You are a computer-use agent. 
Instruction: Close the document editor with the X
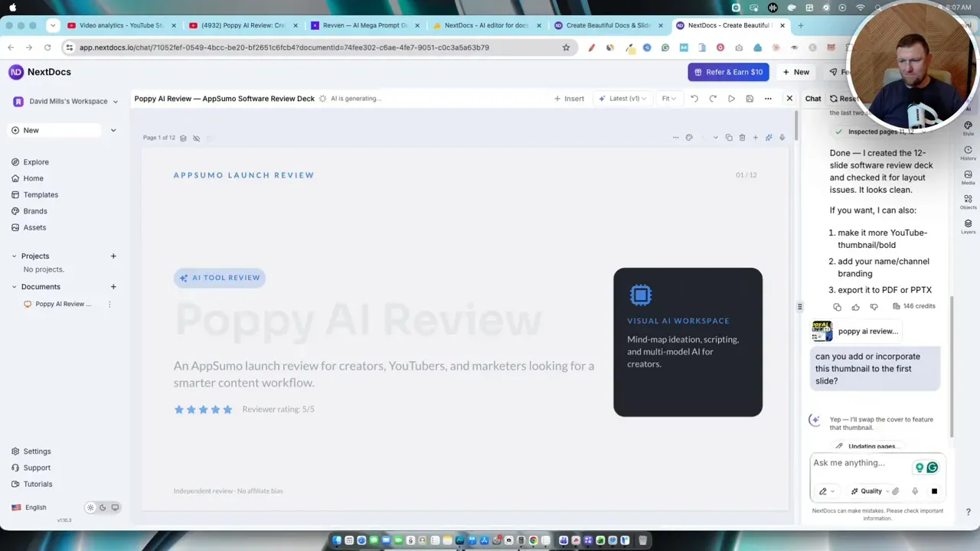[789, 98]
